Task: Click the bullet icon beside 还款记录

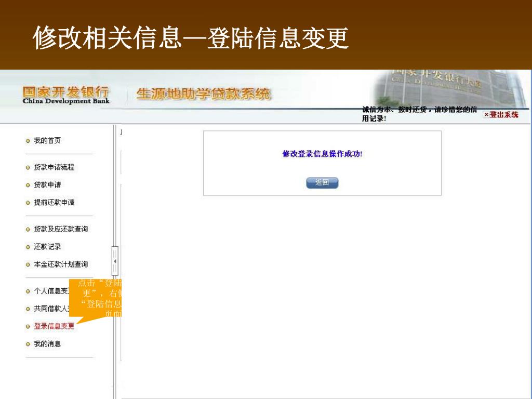Action: tap(28, 247)
